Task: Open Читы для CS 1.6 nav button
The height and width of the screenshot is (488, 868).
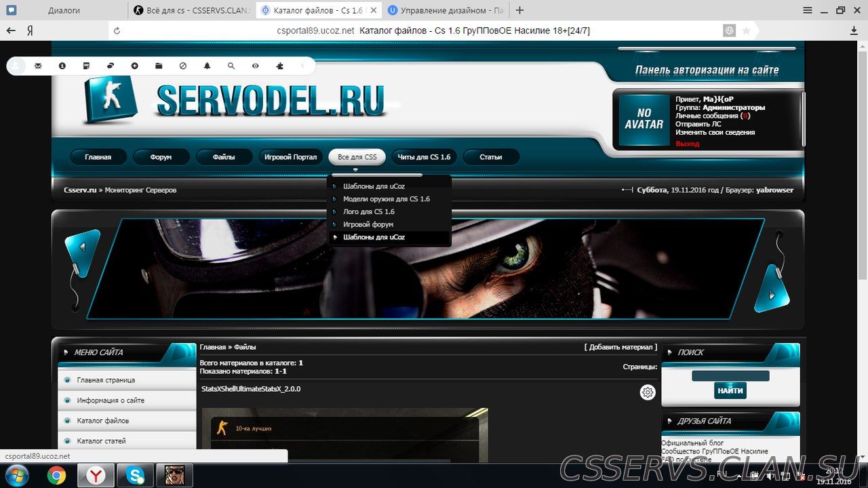Action: (424, 157)
